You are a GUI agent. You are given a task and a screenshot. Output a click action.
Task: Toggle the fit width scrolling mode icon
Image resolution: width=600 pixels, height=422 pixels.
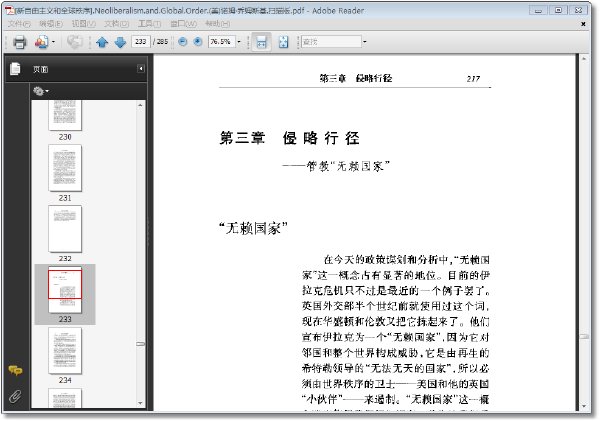pos(261,42)
